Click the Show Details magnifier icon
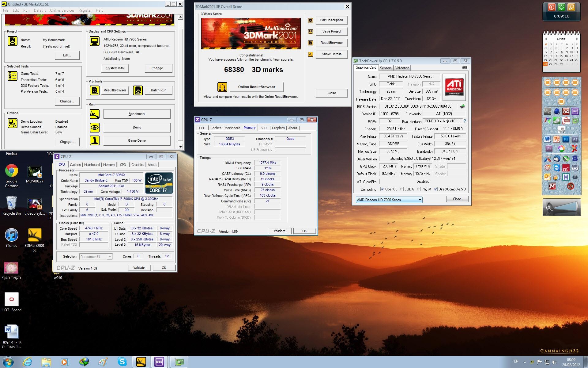The image size is (588, 368). point(311,54)
